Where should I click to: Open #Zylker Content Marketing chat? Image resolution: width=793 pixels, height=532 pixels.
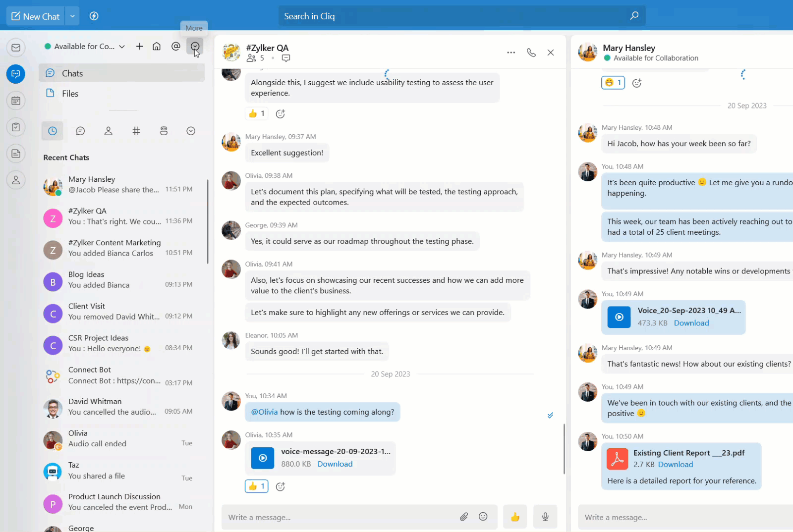[x=122, y=248]
